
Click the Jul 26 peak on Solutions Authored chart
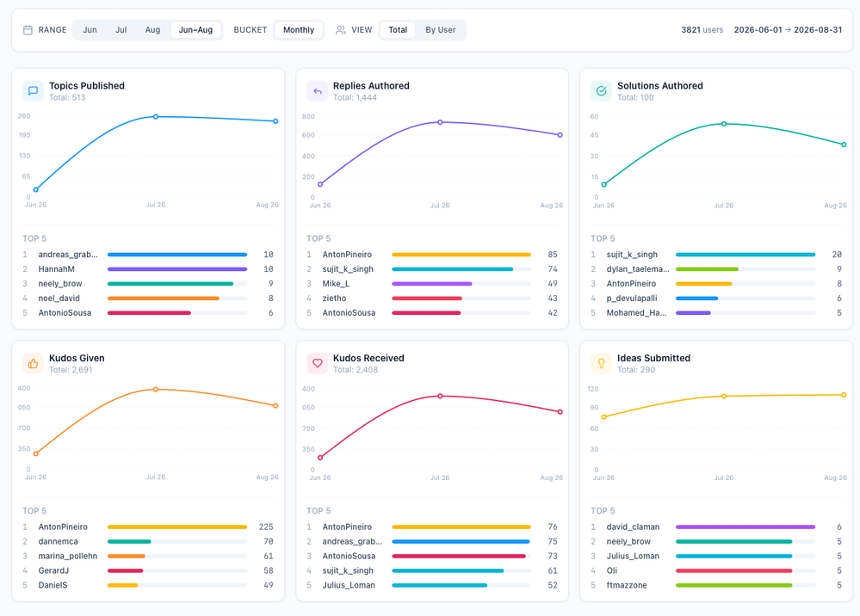724,124
